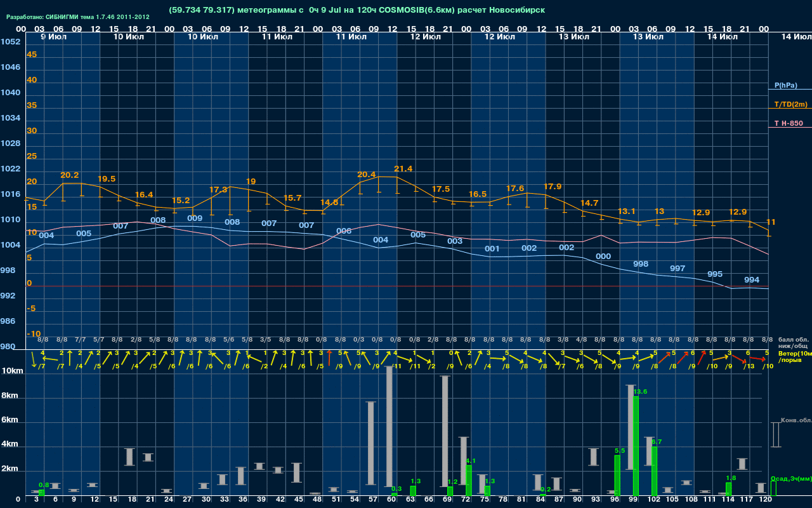The image size is (812, 508).
Task: Click the 21.4 temperature peak label
Action: pos(403,169)
